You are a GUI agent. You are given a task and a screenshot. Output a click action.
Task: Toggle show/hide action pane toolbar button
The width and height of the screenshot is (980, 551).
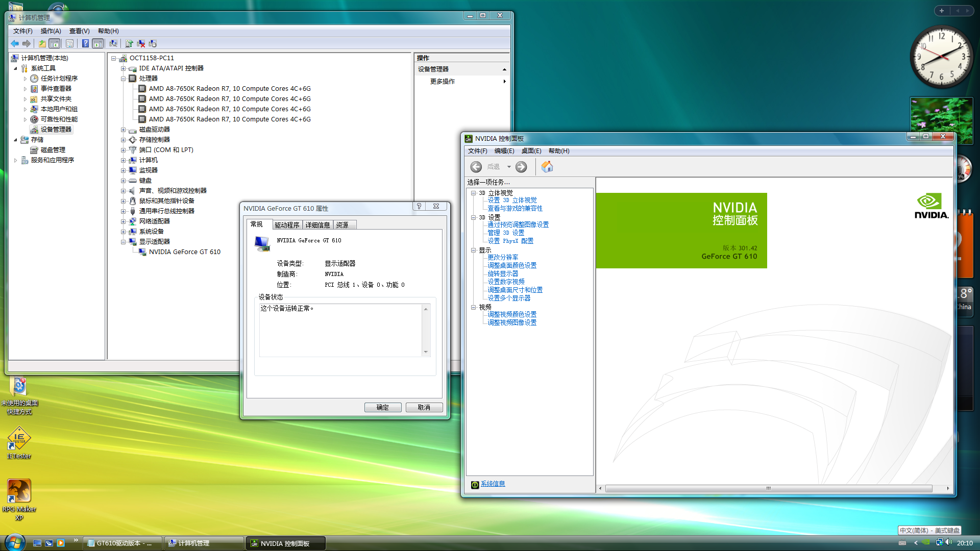(x=97, y=44)
